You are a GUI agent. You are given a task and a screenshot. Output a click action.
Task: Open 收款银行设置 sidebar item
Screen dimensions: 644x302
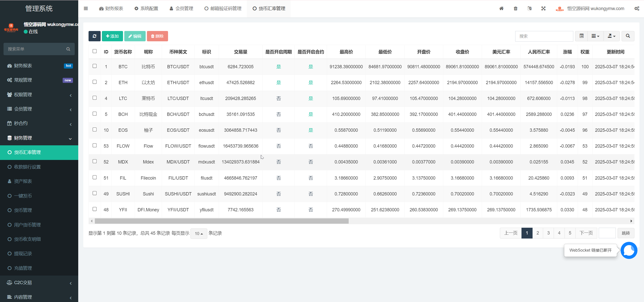[x=39, y=167]
